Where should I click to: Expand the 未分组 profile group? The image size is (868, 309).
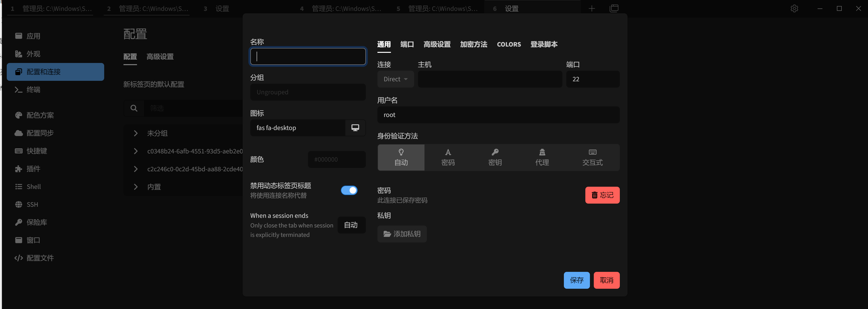coord(157,133)
